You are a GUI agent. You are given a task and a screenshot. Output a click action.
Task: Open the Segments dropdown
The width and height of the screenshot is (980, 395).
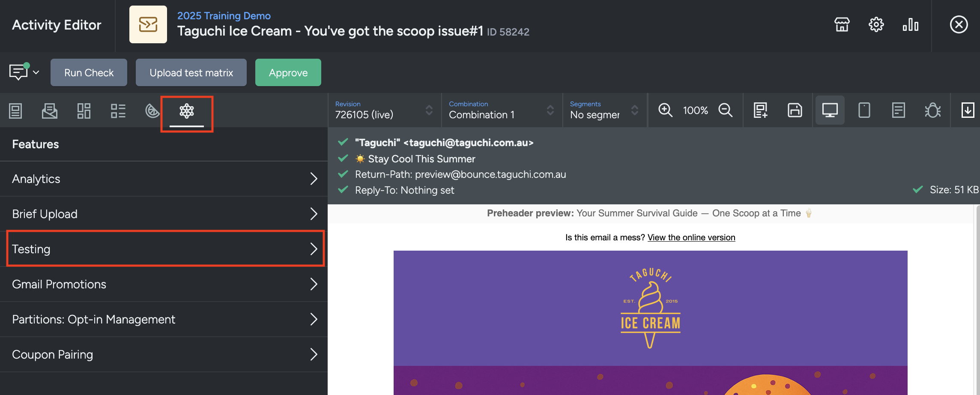[604, 111]
